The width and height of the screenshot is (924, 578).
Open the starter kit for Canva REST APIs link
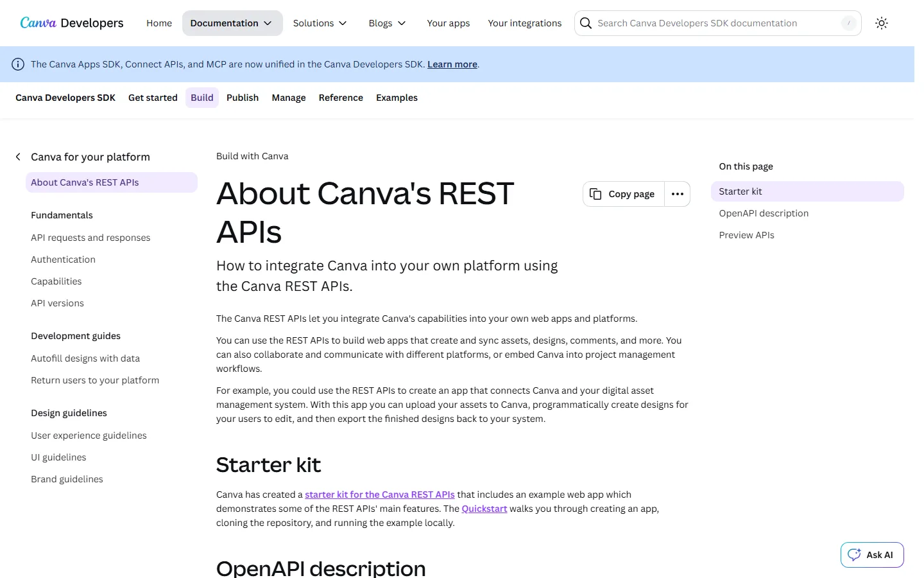pyautogui.click(x=380, y=495)
